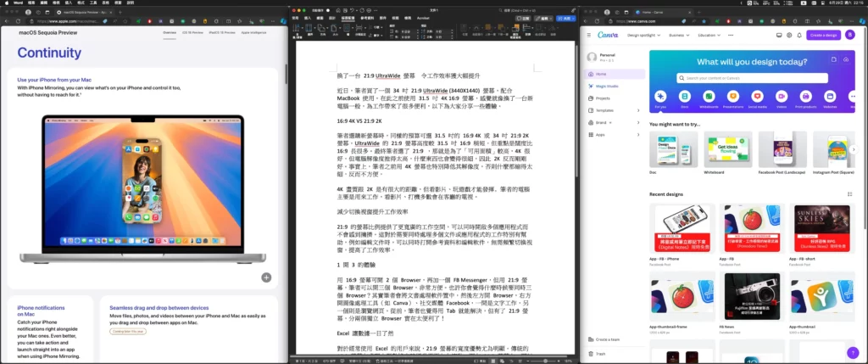Expand the Design spotlight dropdown in Canva
868x364 pixels.
coord(644,35)
